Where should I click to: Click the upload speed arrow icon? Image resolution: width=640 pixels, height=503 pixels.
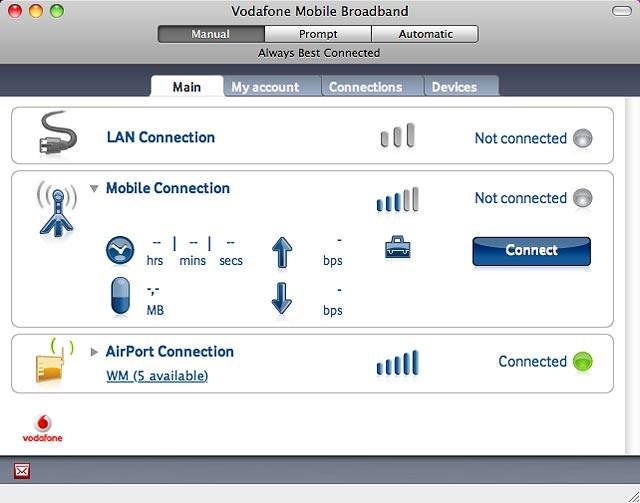[x=282, y=252]
